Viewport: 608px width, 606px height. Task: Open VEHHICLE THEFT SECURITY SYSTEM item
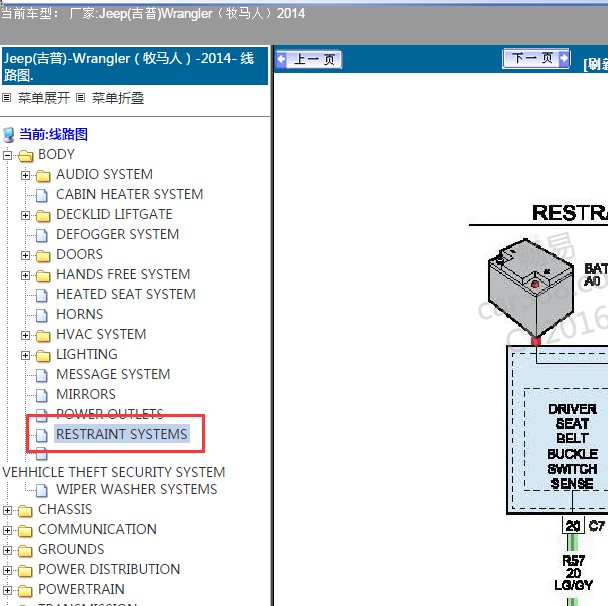pyautogui.click(x=114, y=472)
